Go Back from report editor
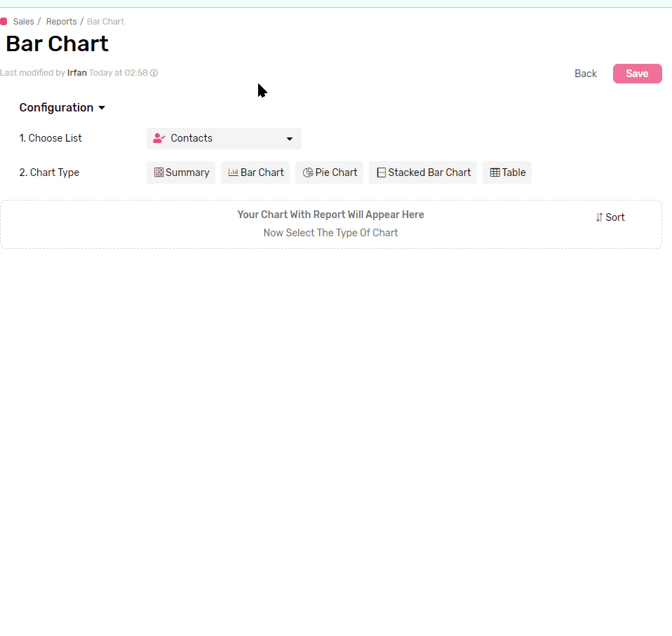 [586, 74]
